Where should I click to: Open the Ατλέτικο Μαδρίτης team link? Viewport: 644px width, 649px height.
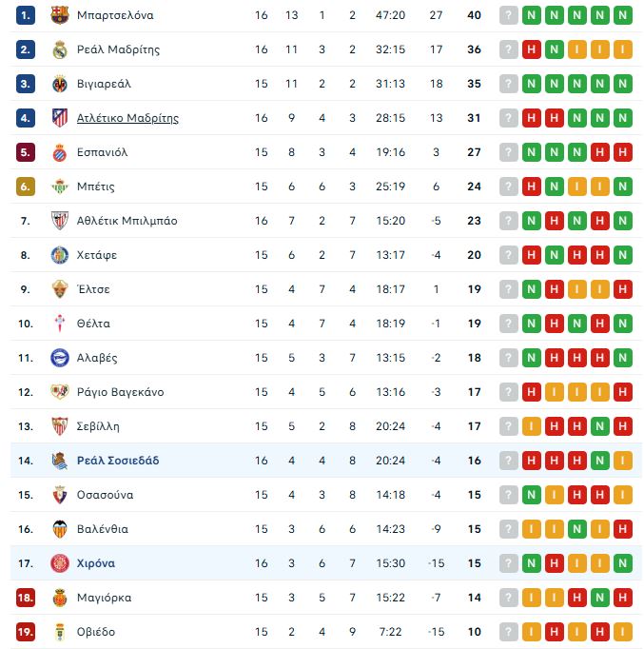pos(127,118)
